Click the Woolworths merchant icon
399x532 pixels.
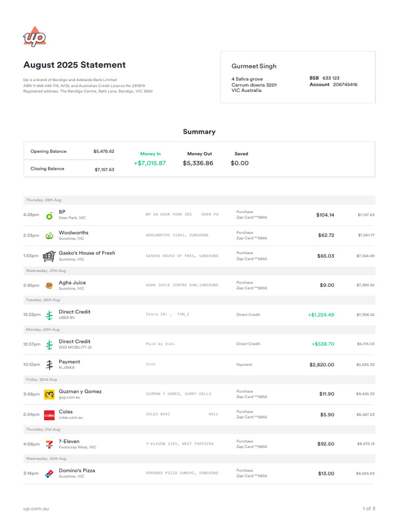(49, 235)
